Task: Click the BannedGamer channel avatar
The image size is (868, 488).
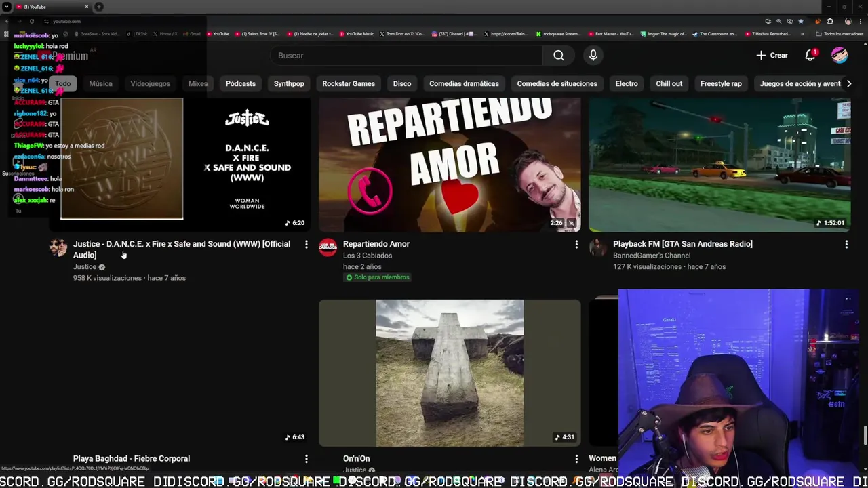Action: [x=598, y=247]
